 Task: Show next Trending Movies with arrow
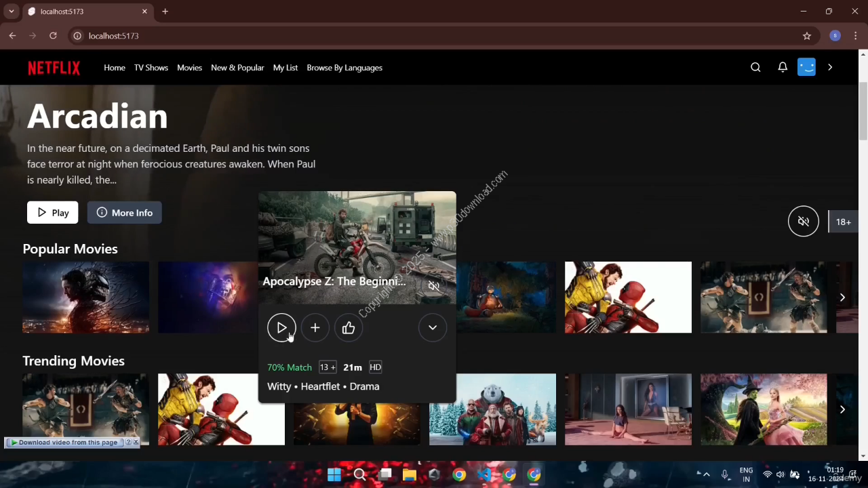point(842,409)
